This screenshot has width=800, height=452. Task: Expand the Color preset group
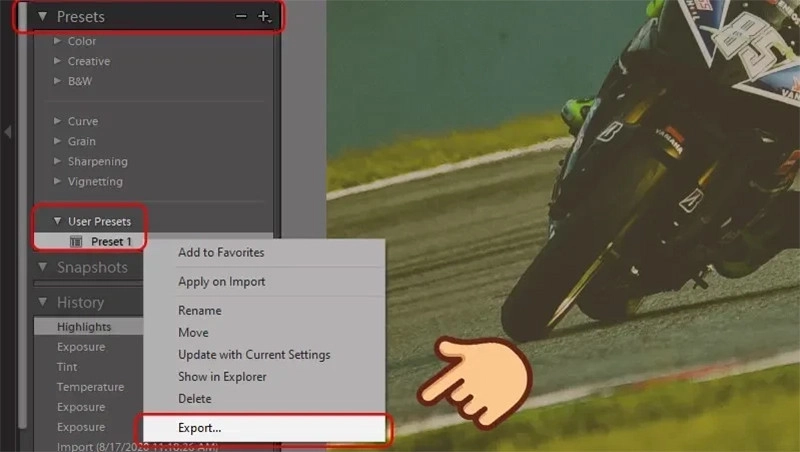tap(57, 41)
